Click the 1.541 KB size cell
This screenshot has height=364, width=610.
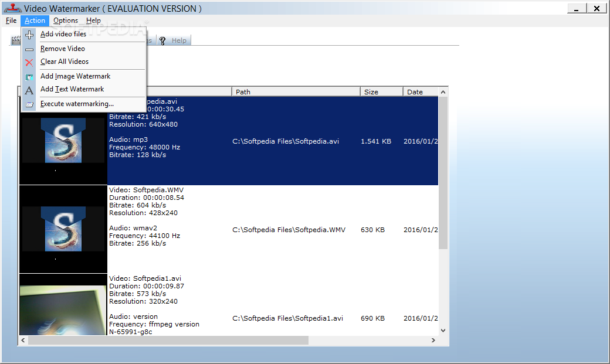click(x=376, y=141)
